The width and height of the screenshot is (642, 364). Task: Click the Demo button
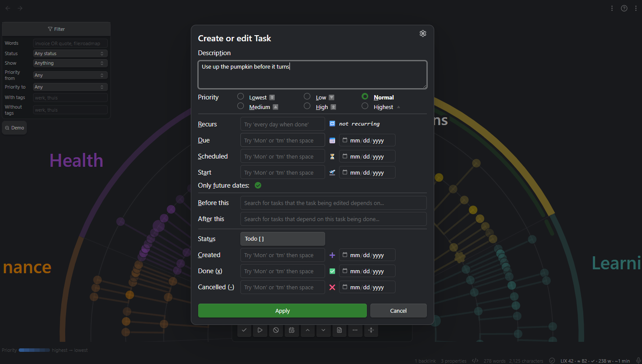coord(14,128)
